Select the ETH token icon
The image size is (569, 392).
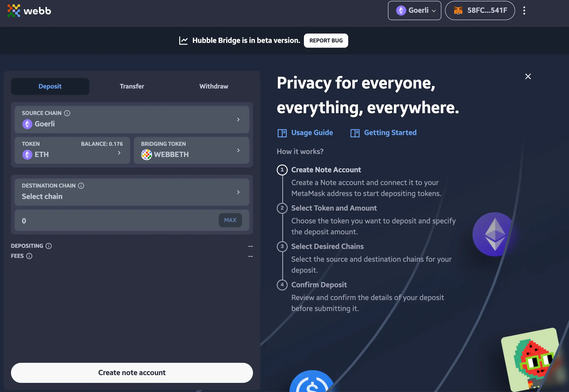27,154
